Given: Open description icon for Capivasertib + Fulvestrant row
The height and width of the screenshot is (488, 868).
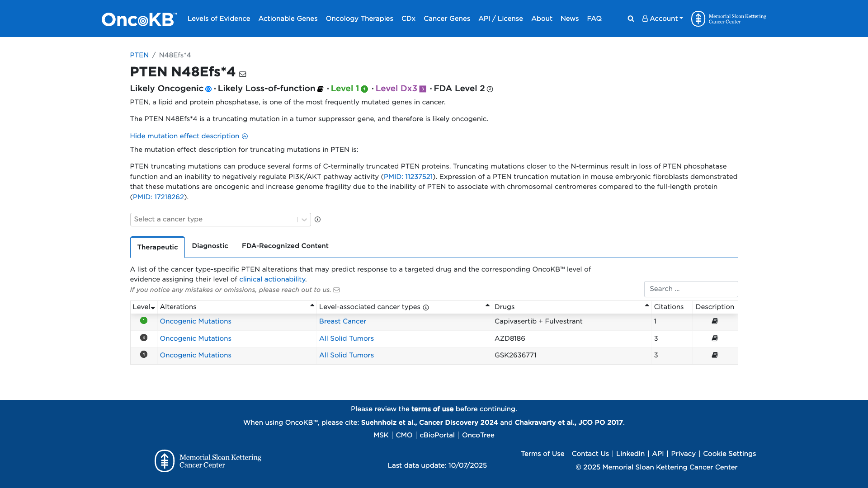Looking at the screenshot, I should [714, 321].
